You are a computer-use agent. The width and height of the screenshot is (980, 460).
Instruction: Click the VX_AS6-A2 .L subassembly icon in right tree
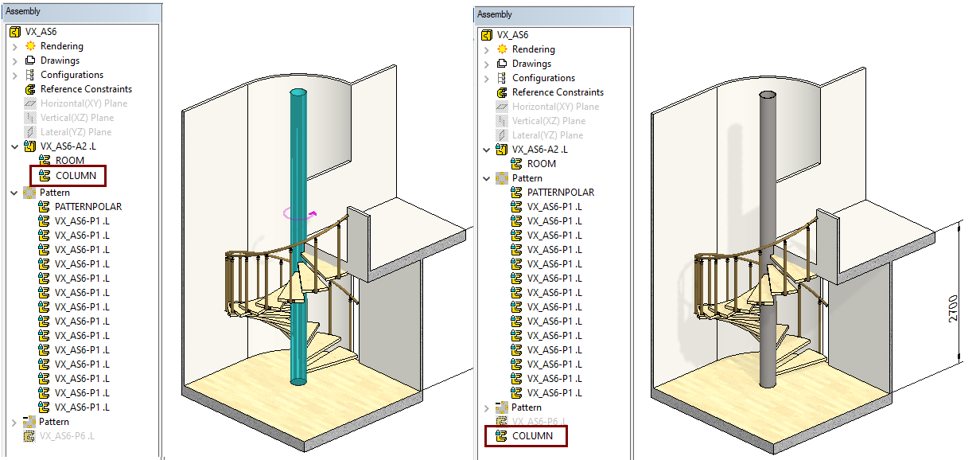[x=502, y=150]
